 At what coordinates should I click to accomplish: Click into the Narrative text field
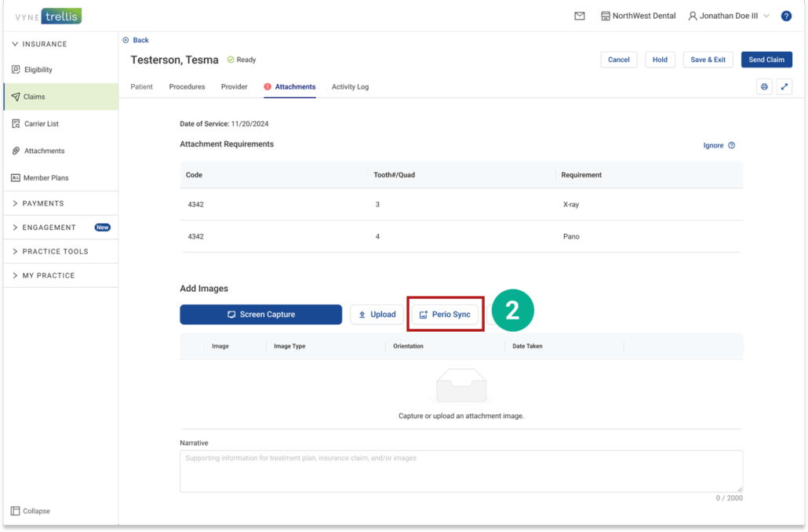460,471
